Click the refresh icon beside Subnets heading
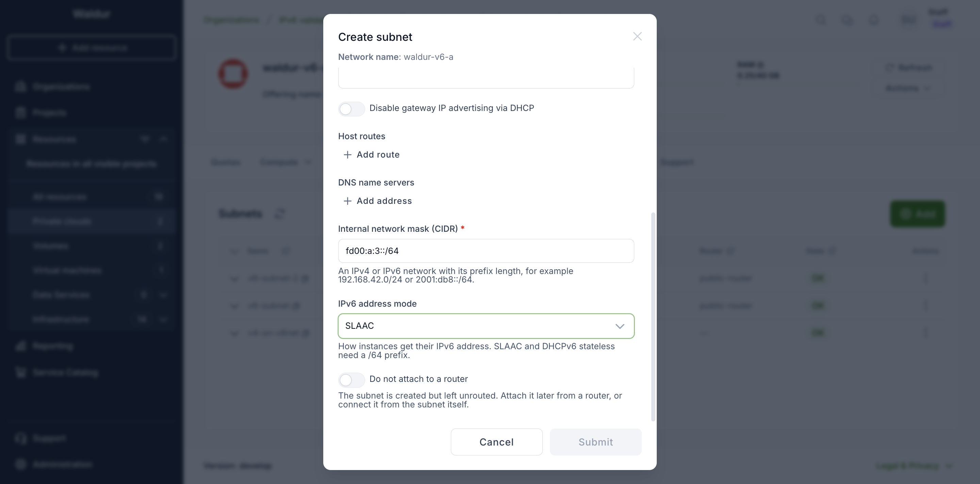The image size is (980, 484). [280, 214]
